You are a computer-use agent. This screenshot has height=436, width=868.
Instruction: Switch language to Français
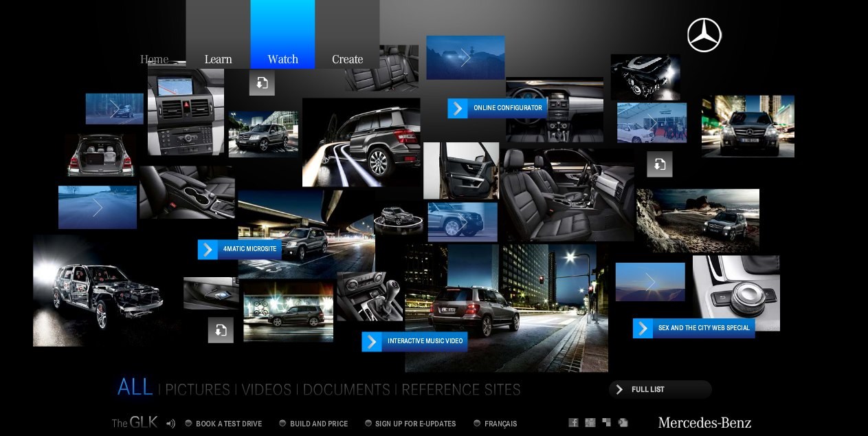pos(496,424)
